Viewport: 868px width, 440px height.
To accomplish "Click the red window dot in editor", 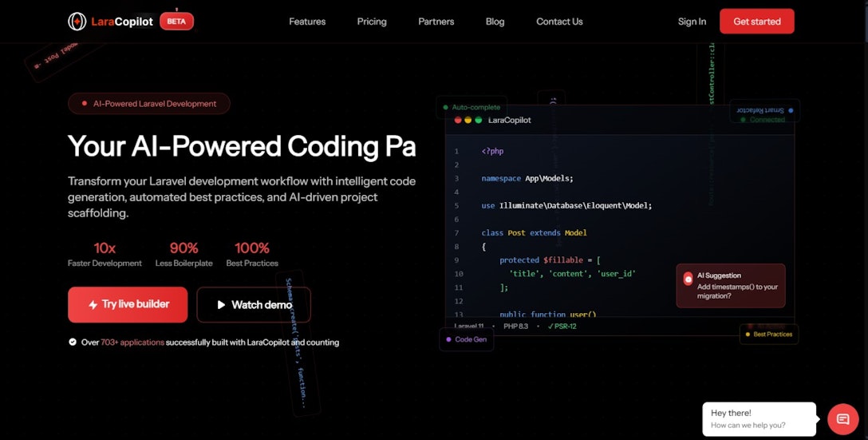I will (458, 120).
